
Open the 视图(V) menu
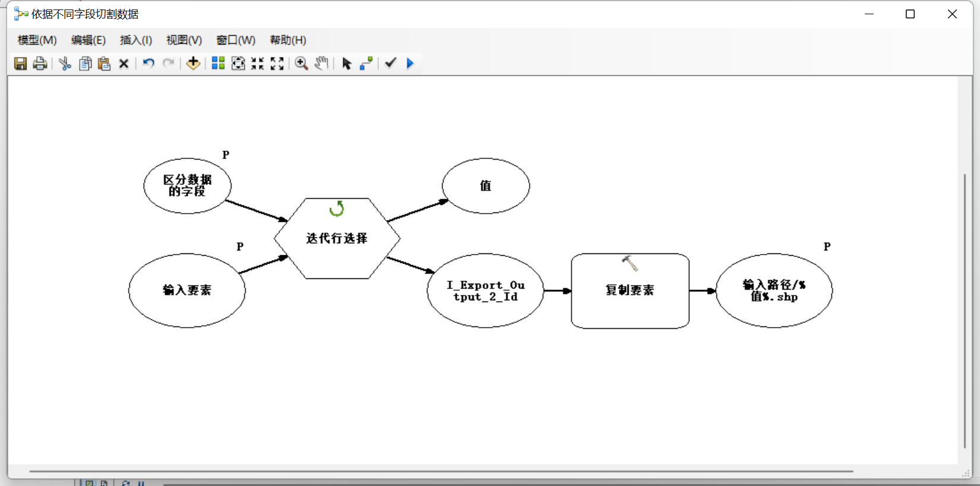pyautogui.click(x=184, y=40)
